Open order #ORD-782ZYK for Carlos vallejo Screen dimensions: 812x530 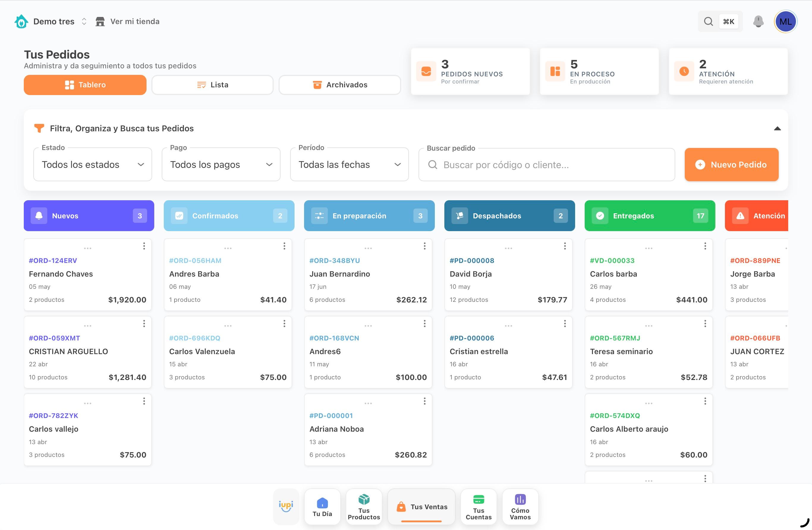click(87, 430)
